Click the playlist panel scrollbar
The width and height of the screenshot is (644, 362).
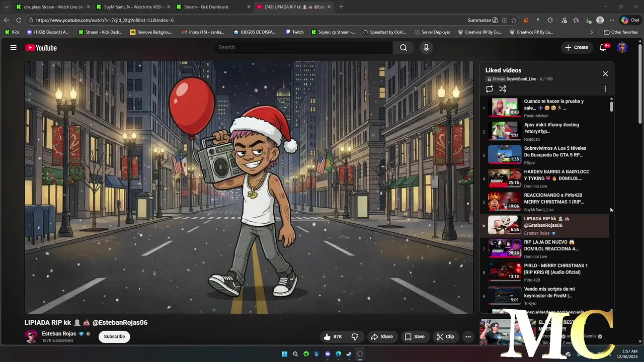coord(611,107)
